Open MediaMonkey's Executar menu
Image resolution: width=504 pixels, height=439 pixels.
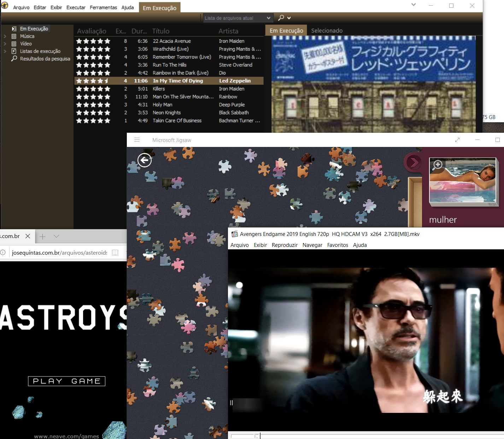tap(76, 7)
